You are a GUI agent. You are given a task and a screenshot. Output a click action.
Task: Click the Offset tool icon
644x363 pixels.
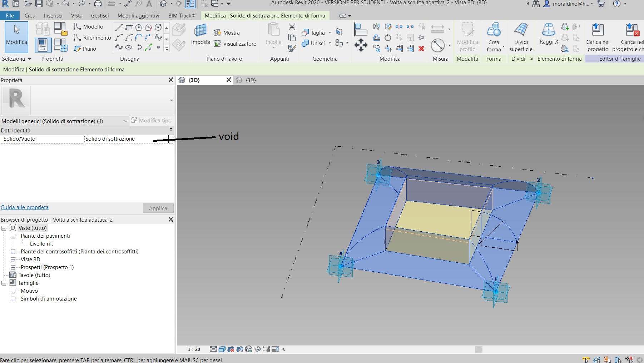(x=376, y=37)
